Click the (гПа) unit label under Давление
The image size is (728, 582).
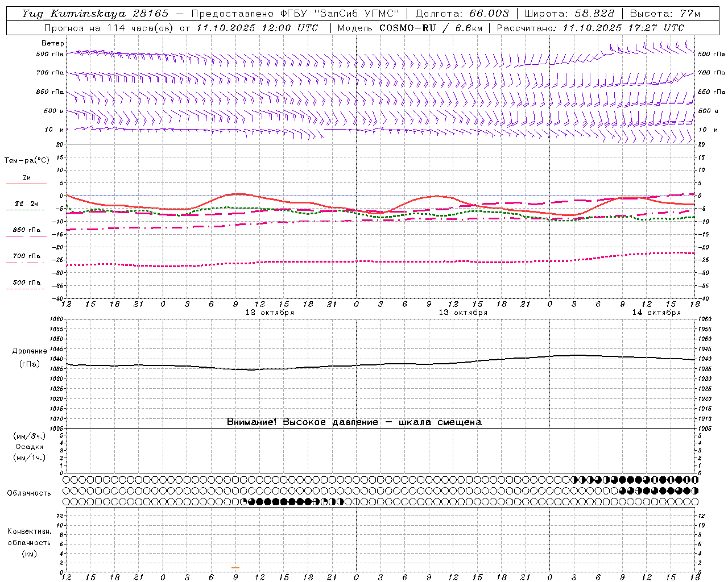(30, 364)
